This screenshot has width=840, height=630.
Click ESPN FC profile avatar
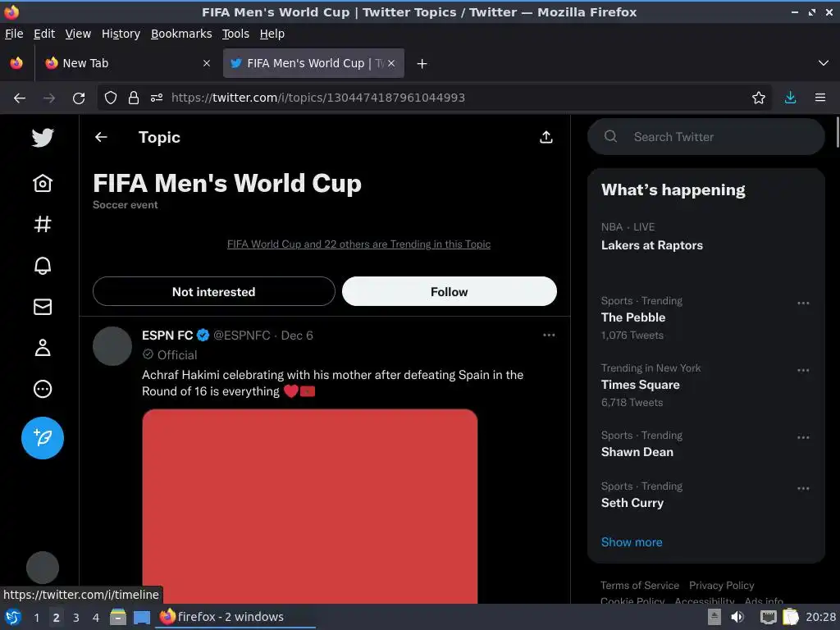[x=112, y=346]
